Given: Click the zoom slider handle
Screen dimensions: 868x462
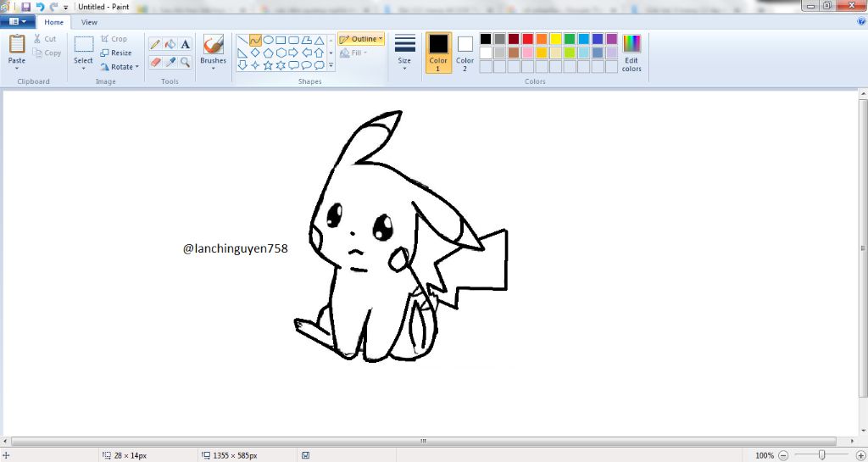Looking at the screenshot, I should (821, 455).
